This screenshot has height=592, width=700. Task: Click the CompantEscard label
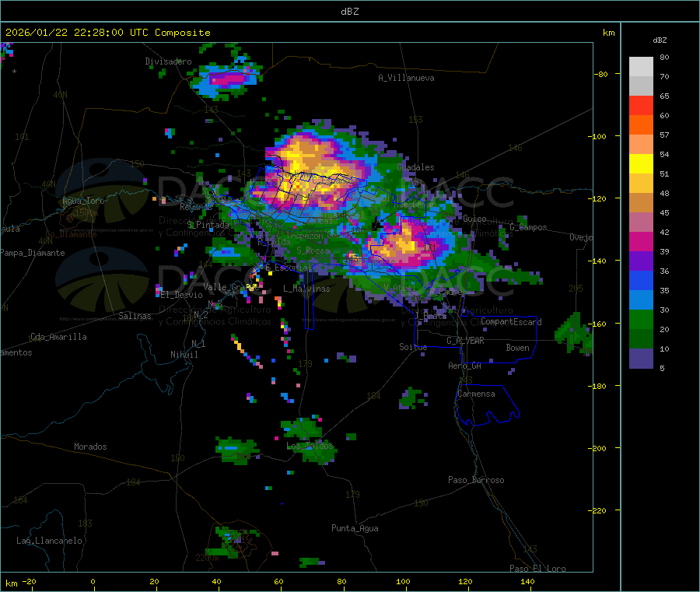[x=511, y=322]
